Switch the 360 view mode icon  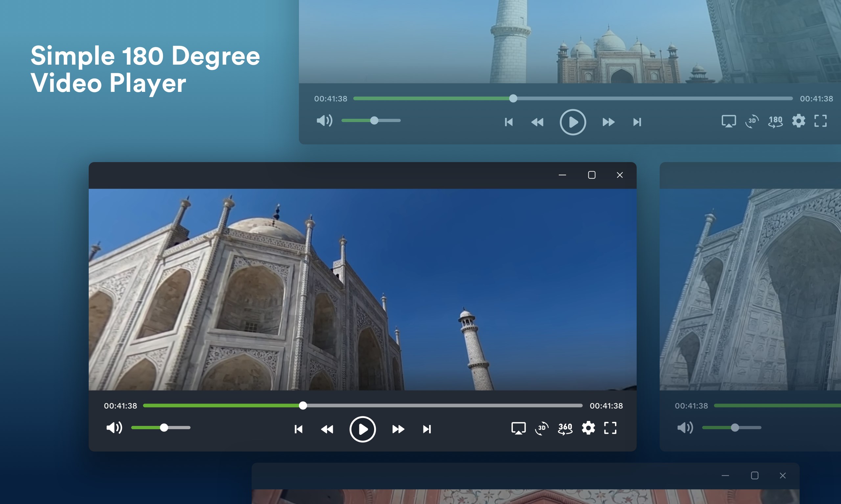click(565, 428)
